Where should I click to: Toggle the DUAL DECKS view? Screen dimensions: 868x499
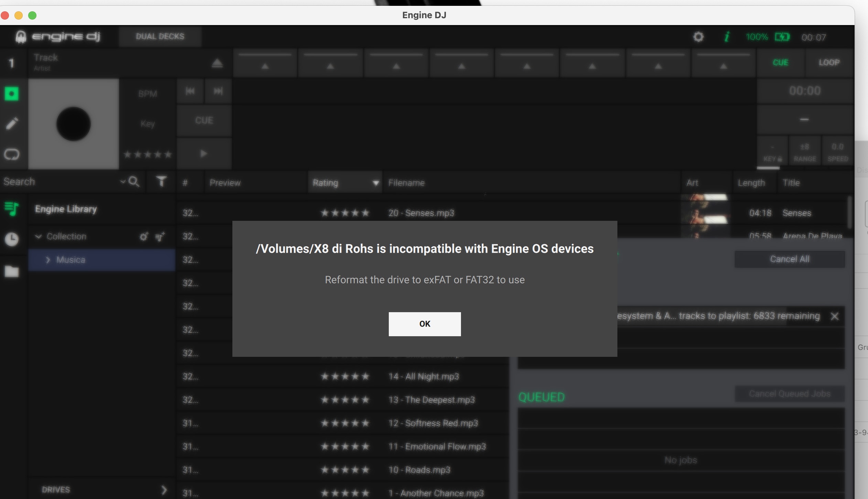pos(160,36)
